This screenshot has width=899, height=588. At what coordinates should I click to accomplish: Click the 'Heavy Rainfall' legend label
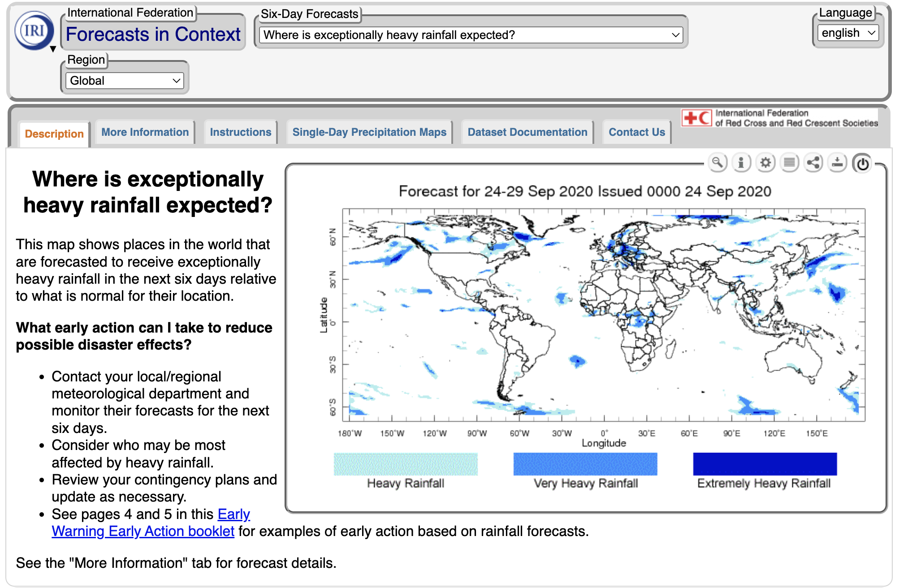tap(406, 483)
